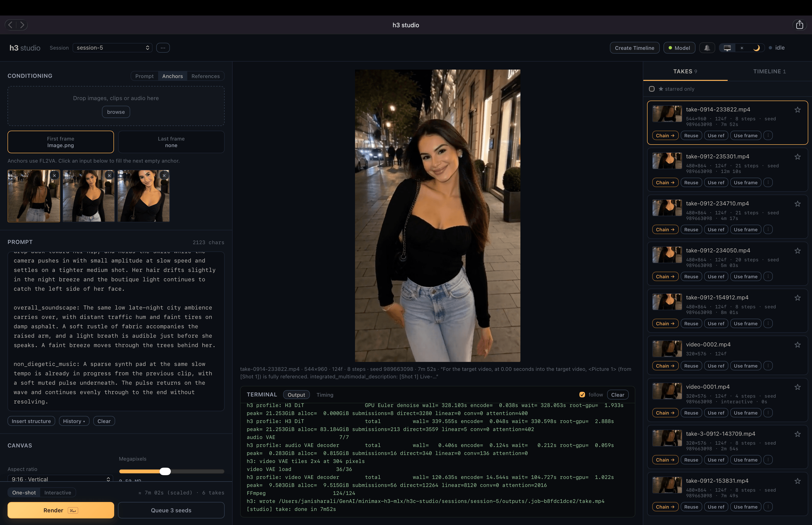Open the History dropdown under the prompt

coord(74,421)
